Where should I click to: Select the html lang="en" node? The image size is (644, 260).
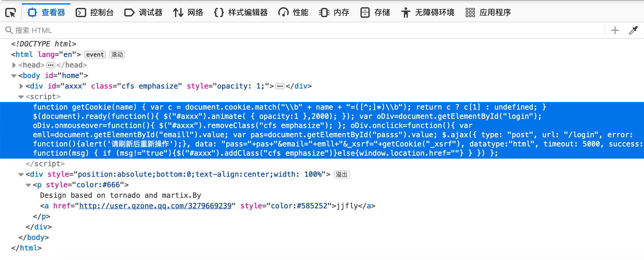click(x=46, y=55)
